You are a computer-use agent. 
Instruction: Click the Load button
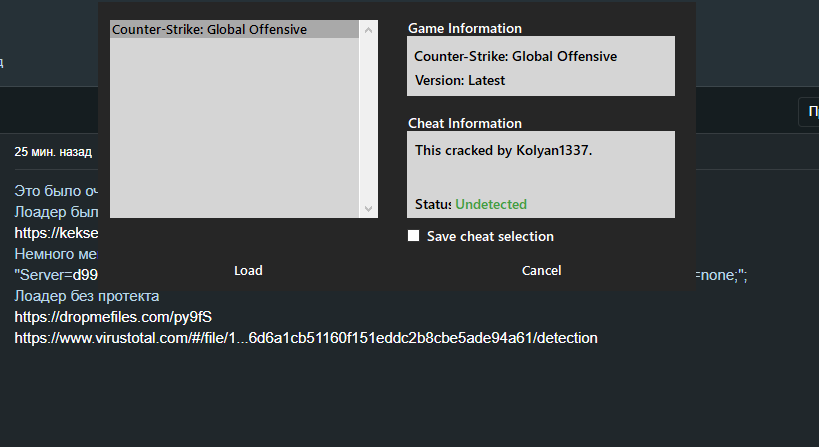[248, 270]
